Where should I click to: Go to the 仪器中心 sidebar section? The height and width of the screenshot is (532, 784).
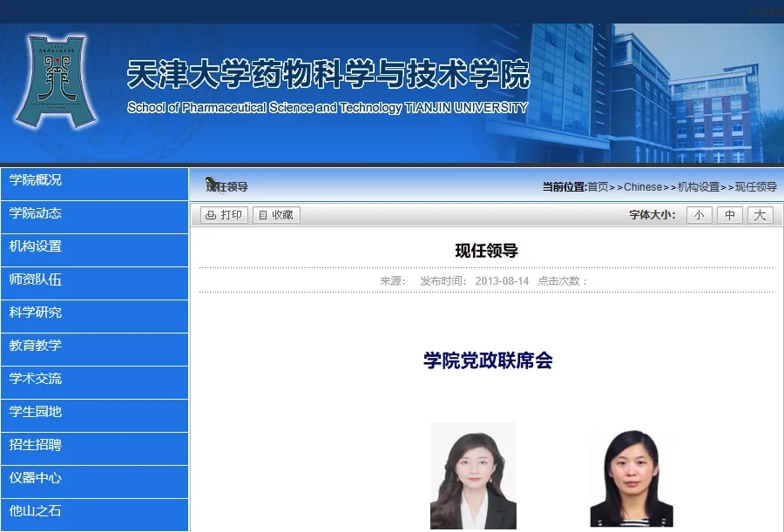(94, 481)
